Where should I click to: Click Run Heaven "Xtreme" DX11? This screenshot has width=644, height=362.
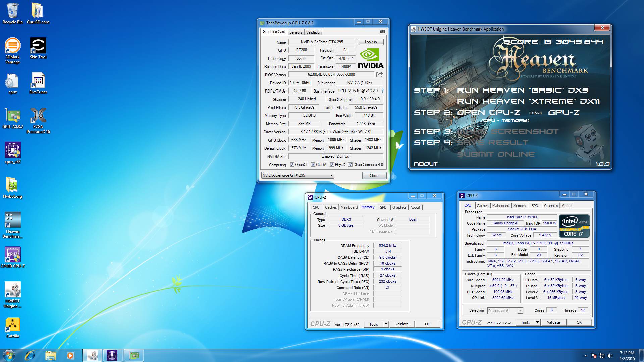point(528,101)
